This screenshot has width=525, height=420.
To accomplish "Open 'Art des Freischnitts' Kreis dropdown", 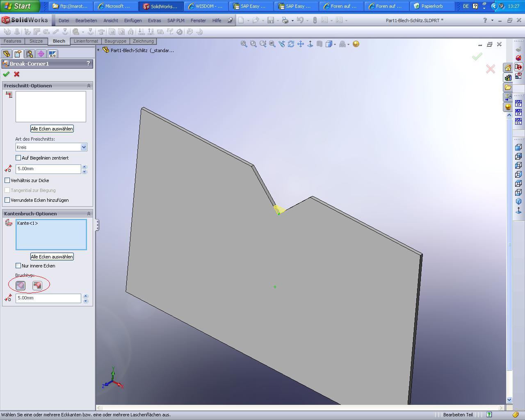I will pos(84,147).
